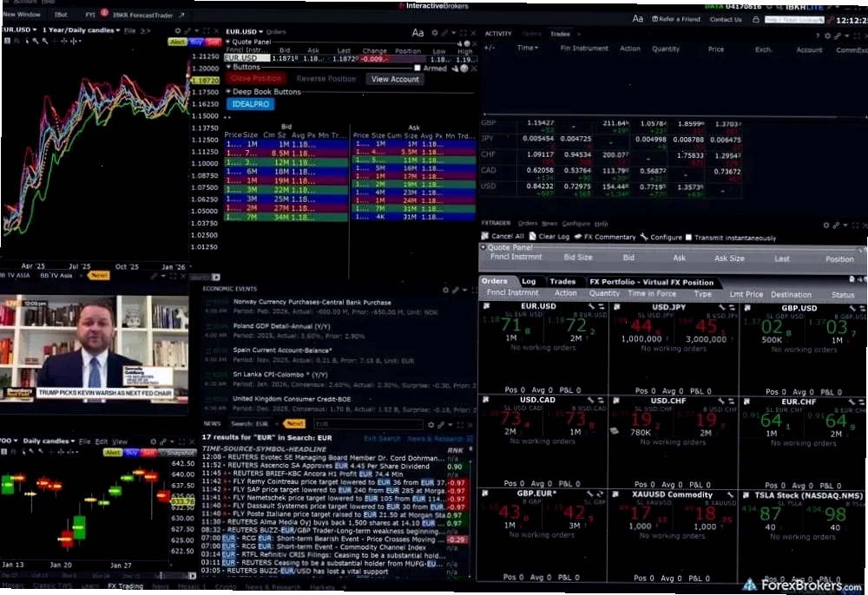Click the invert pair icon on GBP.EUR cell
868x595 pixels.
(600, 494)
